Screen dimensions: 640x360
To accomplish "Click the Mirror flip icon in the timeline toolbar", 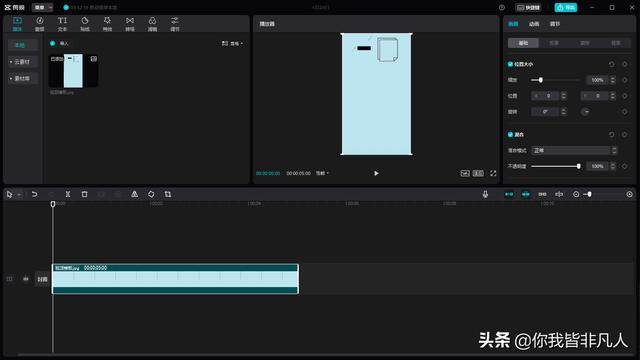I will click(x=134, y=194).
